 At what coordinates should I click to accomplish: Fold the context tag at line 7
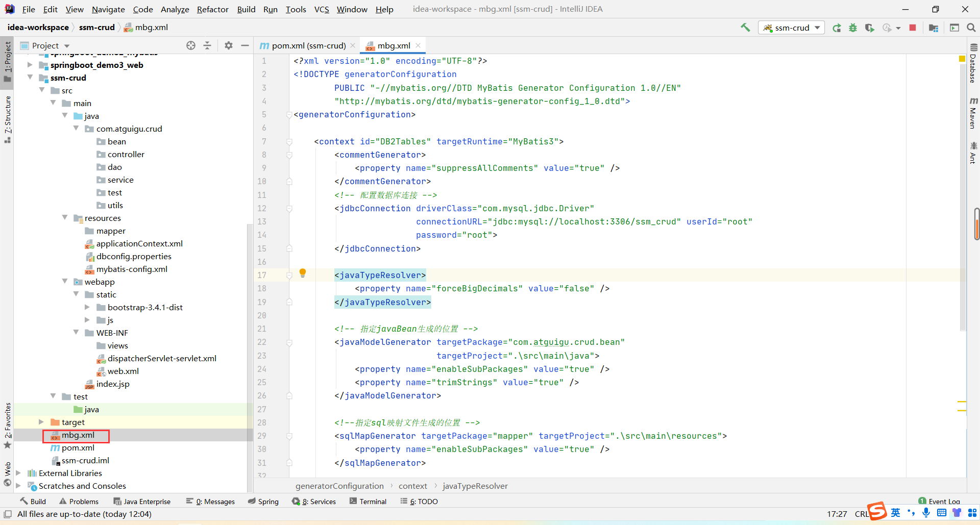289,142
